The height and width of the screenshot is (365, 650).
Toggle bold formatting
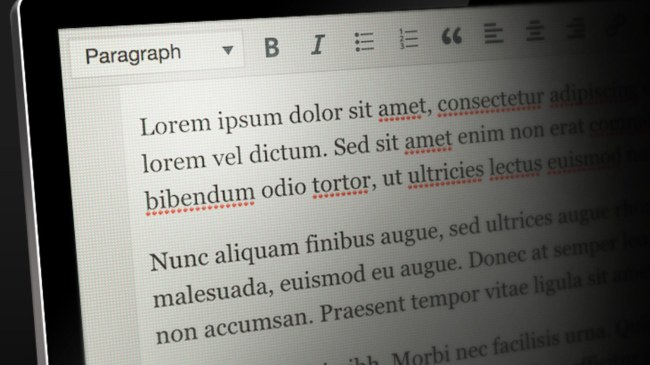272,47
